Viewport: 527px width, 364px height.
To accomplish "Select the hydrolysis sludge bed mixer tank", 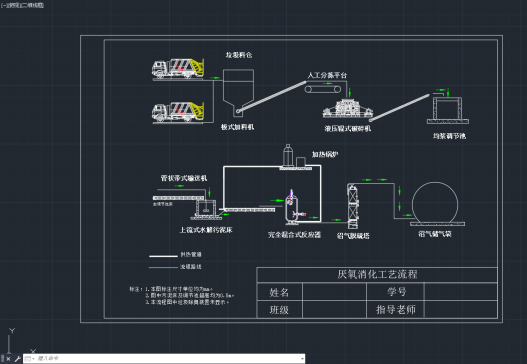I will click(206, 209).
